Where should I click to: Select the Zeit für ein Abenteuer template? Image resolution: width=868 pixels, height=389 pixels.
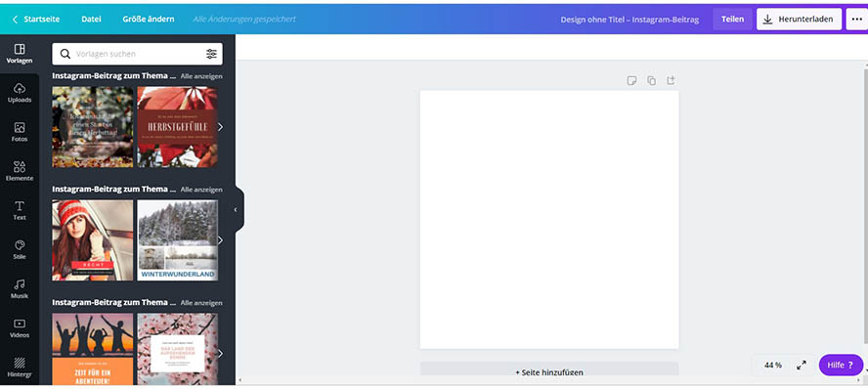[93, 349]
